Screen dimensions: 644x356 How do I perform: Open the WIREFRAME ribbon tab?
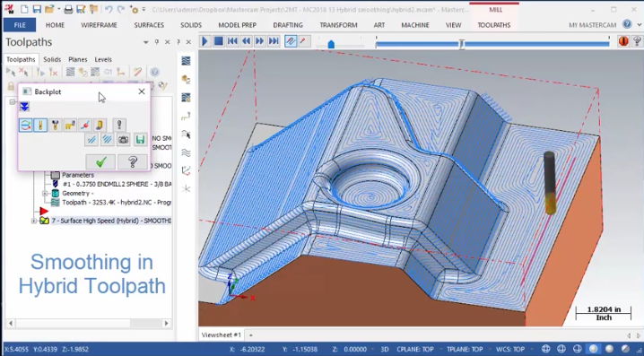pos(99,25)
